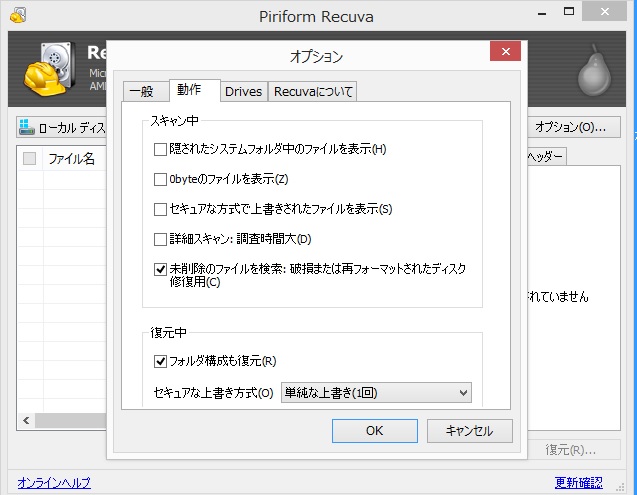Enable showing securely overwritten files (S)
The width and height of the screenshot is (637, 495).
click(160, 209)
